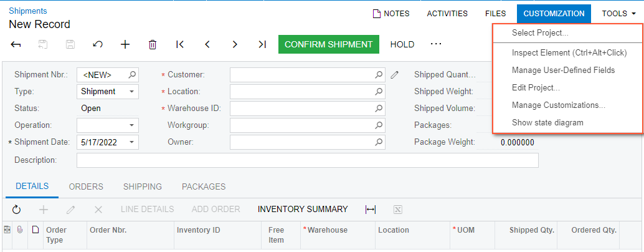Add a new record with plus icon
The width and height of the screenshot is (644, 252).
point(125,44)
